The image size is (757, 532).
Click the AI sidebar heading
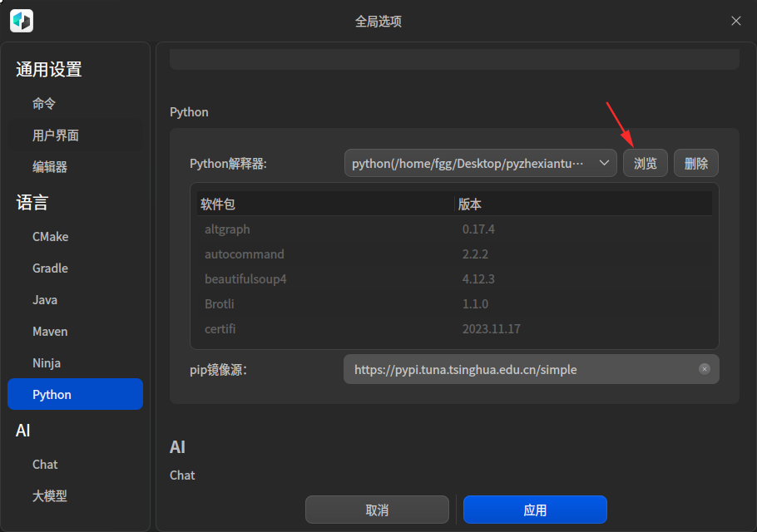(x=22, y=431)
